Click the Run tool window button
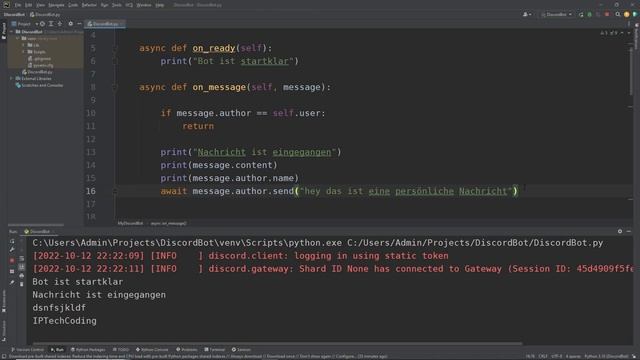Screen dimensions: 640x360 click(x=57, y=350)
